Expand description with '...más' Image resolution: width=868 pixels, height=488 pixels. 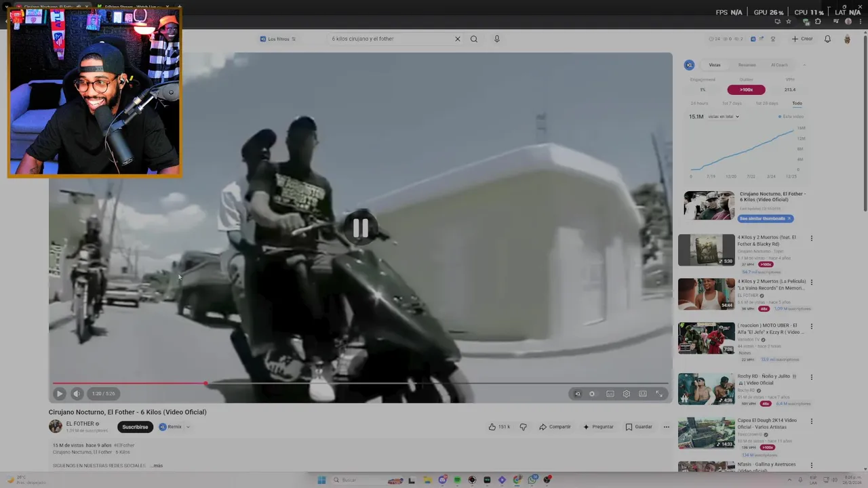click(x=157, y=466)
